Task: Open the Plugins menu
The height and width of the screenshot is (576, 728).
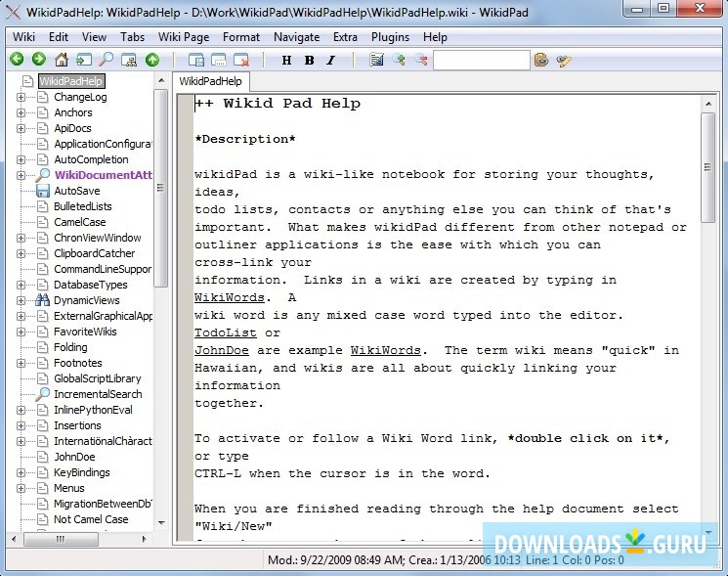Action: 390,37
